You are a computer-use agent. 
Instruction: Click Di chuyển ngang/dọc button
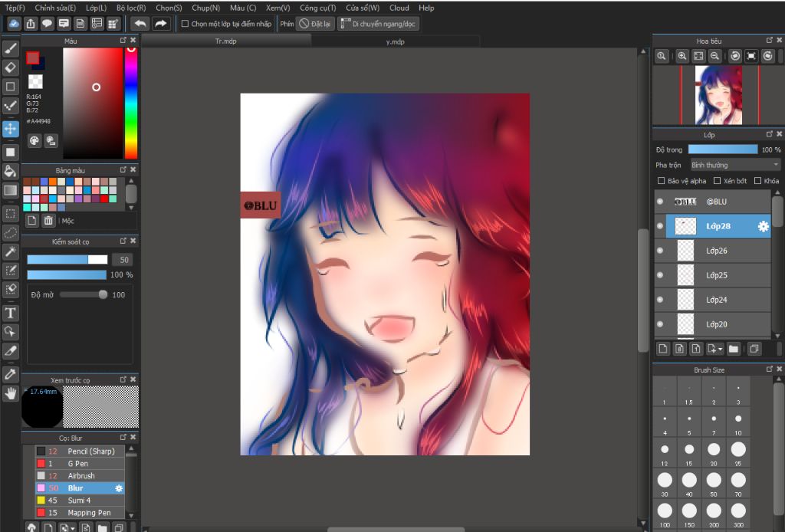pyautogui.click(x=378, y=24)
